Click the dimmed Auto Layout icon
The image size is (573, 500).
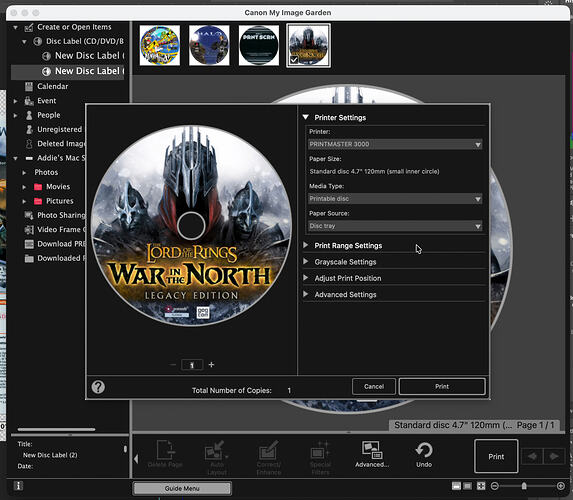tap(217, 457)
